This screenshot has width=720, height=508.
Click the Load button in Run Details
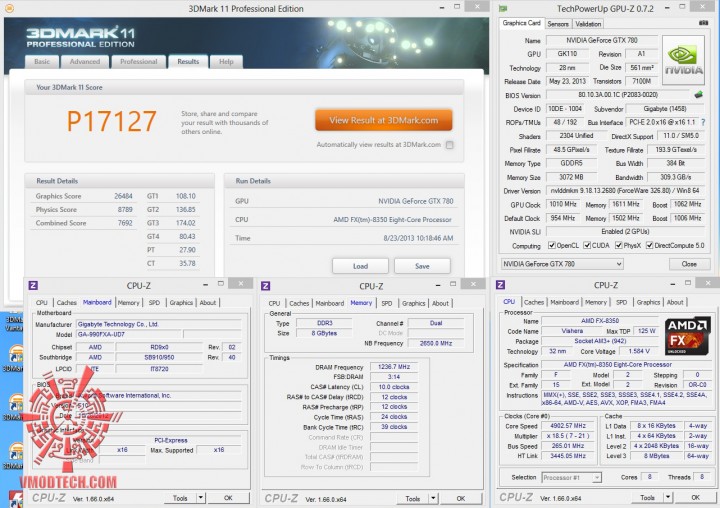click(x=360, y=266)
